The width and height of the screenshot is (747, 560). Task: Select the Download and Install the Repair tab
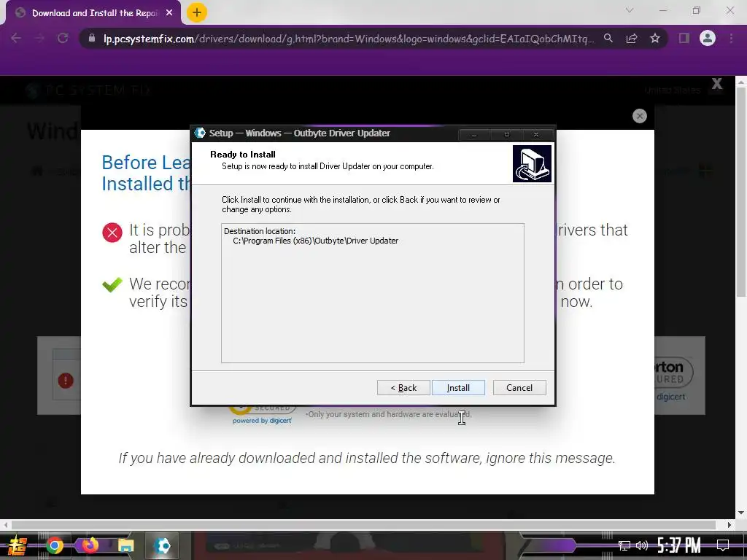pos(94,13)
